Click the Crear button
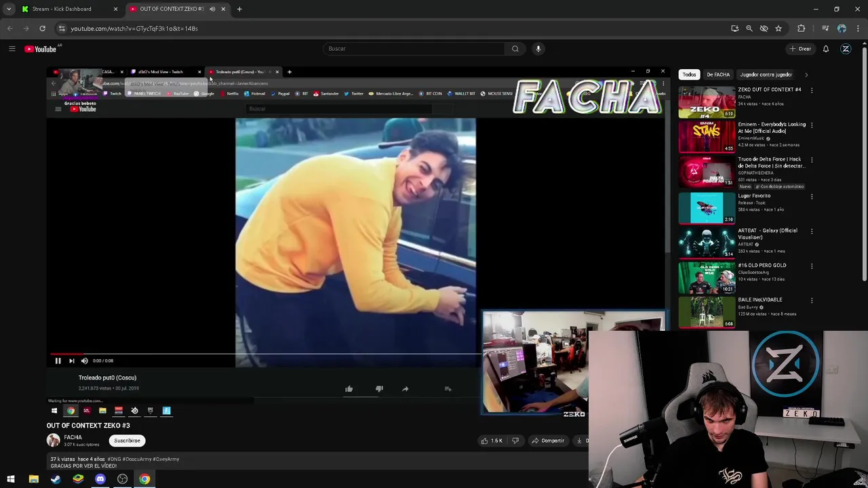 click(801, 49)
